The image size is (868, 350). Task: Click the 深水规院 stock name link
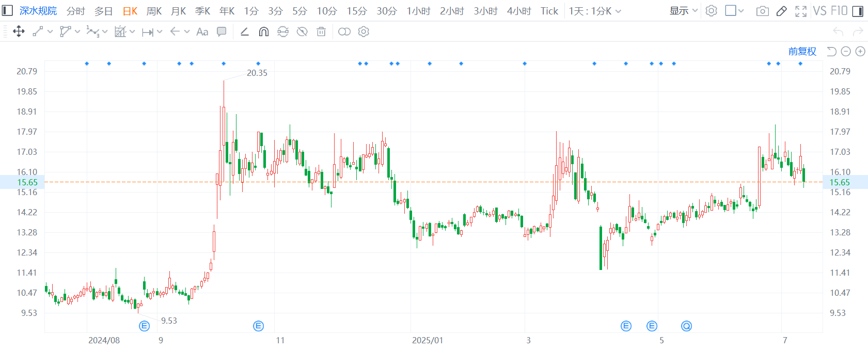click(38, 11)
